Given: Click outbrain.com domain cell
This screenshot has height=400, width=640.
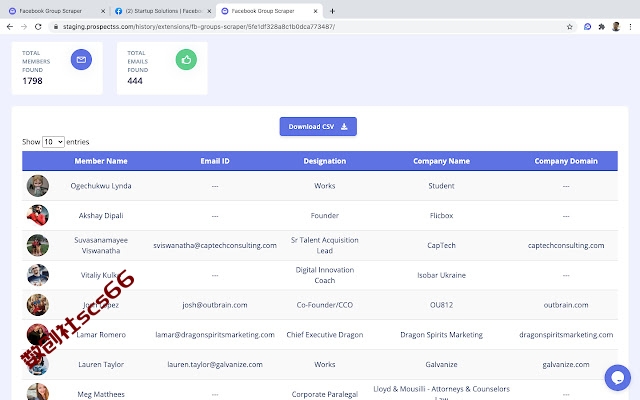Looking at the screenshot, I should pos(566,305).
